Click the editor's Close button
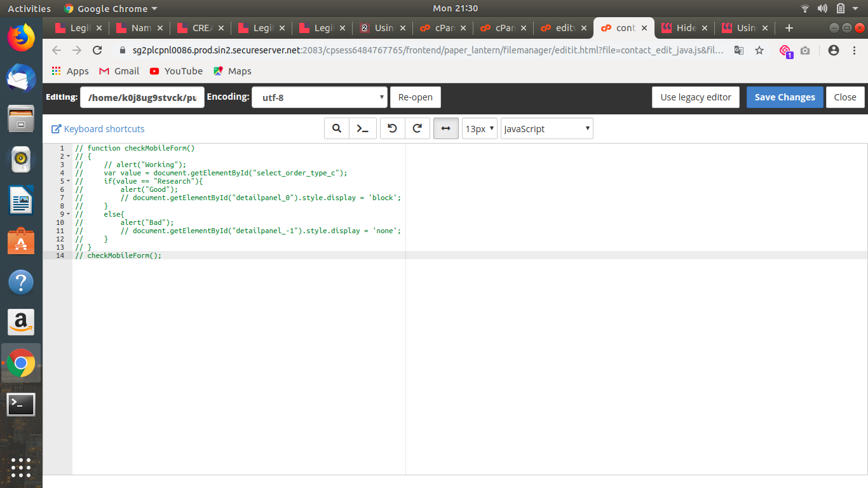This screenshot has height=488, width=868. point(845,97)
